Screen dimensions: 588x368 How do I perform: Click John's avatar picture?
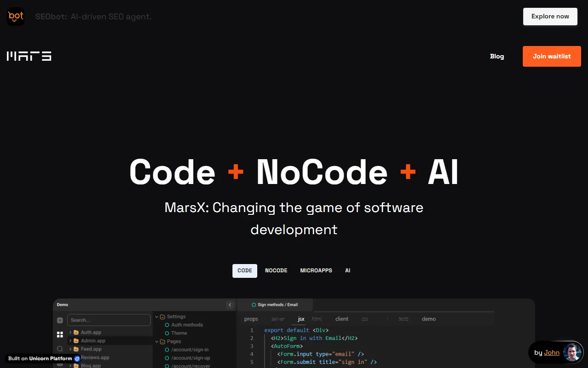(572, 353)
